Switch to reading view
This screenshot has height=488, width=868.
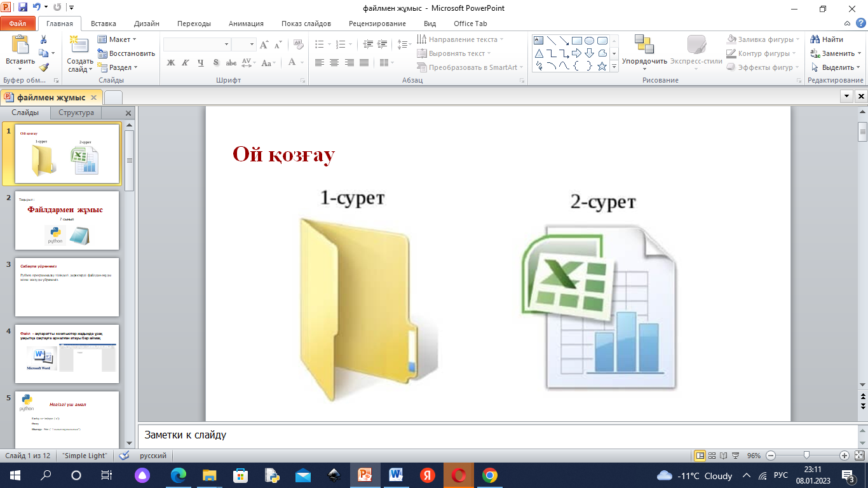724,456
